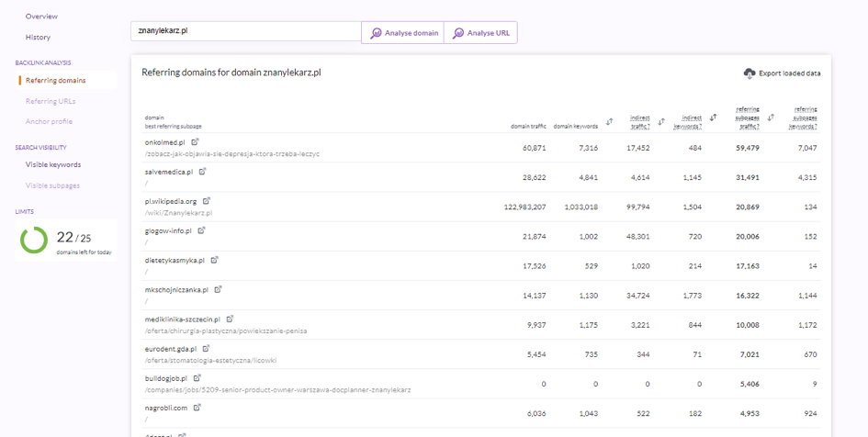The image size is (868, 437).
Task: Click the indirect traffic column header
Action: pyautogui.click(x=640, y=122)
